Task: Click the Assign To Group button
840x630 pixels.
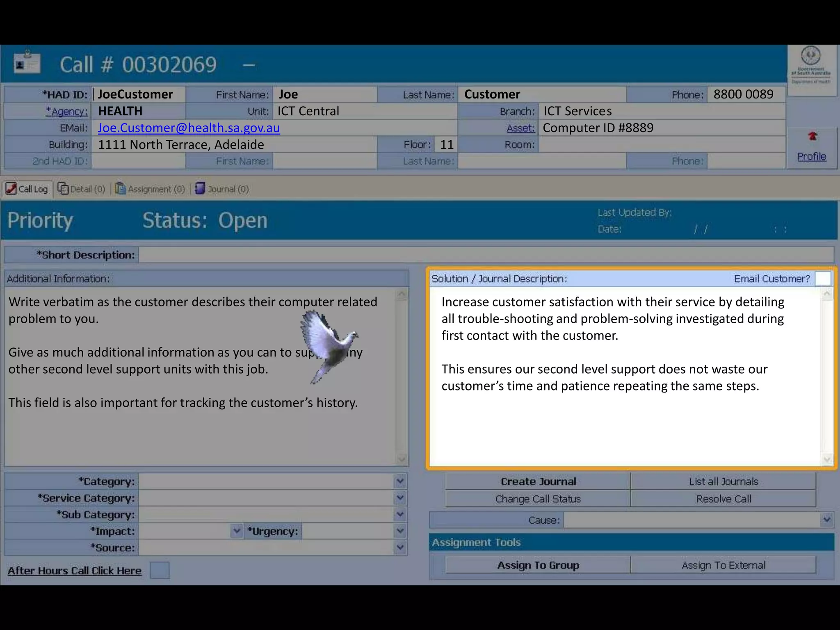Action: tap(538, 565)
